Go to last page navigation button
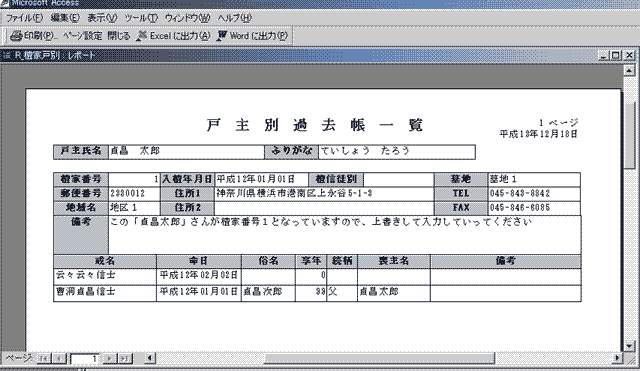Viewport: 640px width, 371px height. tap(125, 359)
